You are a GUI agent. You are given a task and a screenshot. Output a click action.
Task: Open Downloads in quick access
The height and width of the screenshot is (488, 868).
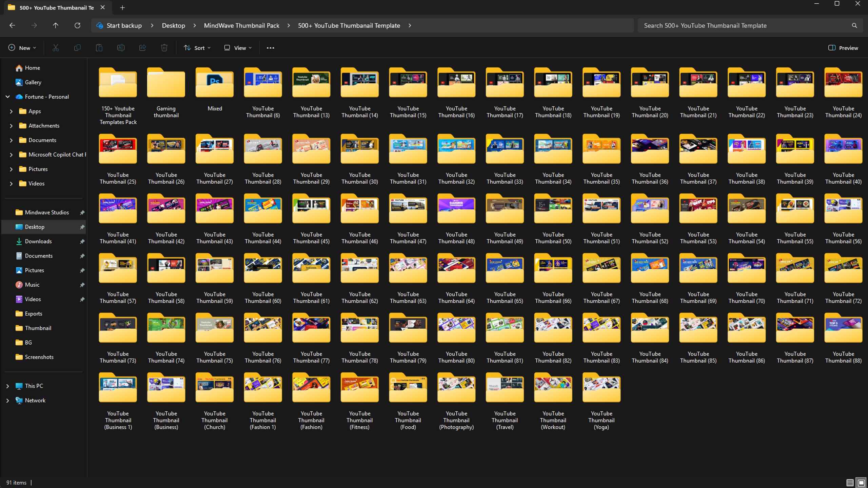pos(38,241)
